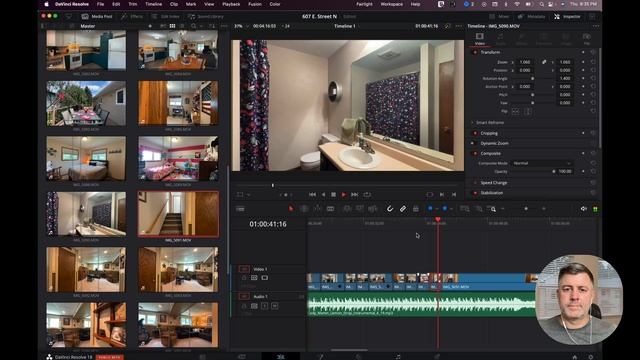Go to first frame in viewer
Screen dimensions: 640x360
pos(312,195)
